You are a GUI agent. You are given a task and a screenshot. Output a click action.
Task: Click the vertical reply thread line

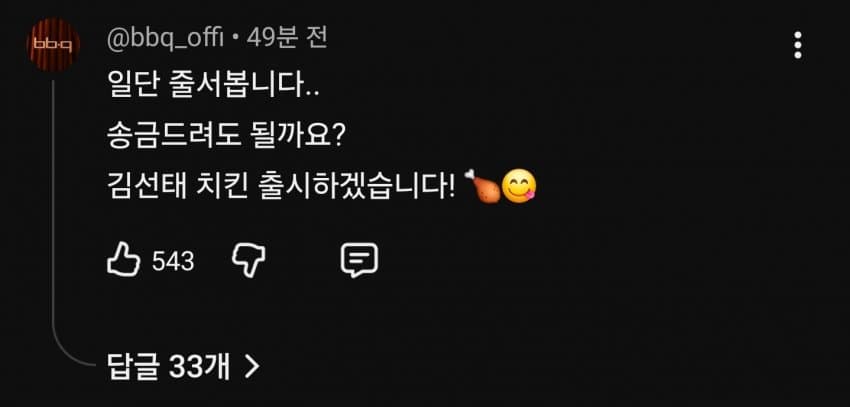coord(53,217)
